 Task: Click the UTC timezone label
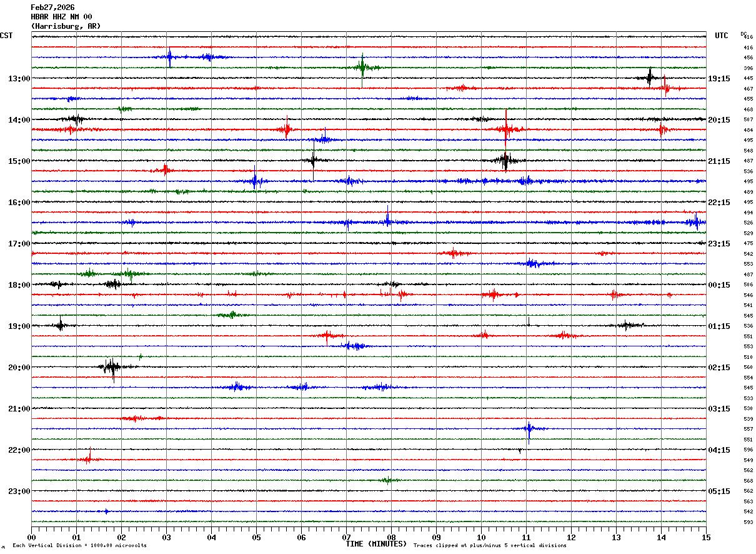coord(722,36)
